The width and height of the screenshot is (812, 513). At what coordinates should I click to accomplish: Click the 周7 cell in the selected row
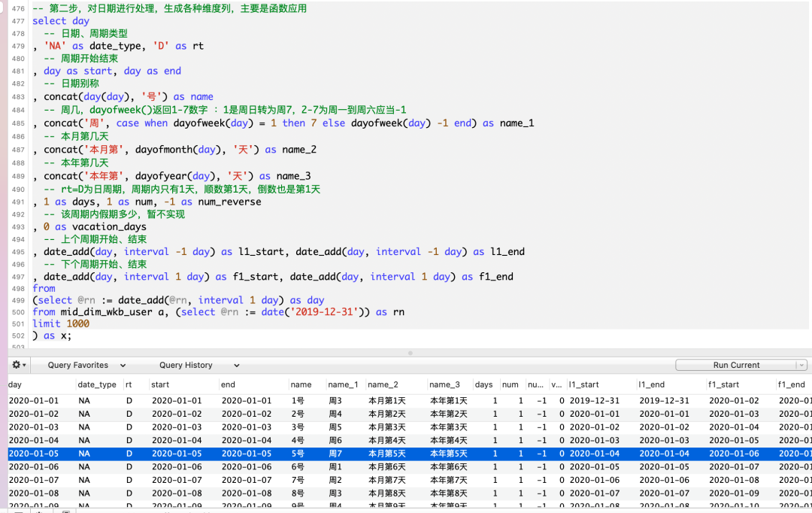(x=335, y=454)
